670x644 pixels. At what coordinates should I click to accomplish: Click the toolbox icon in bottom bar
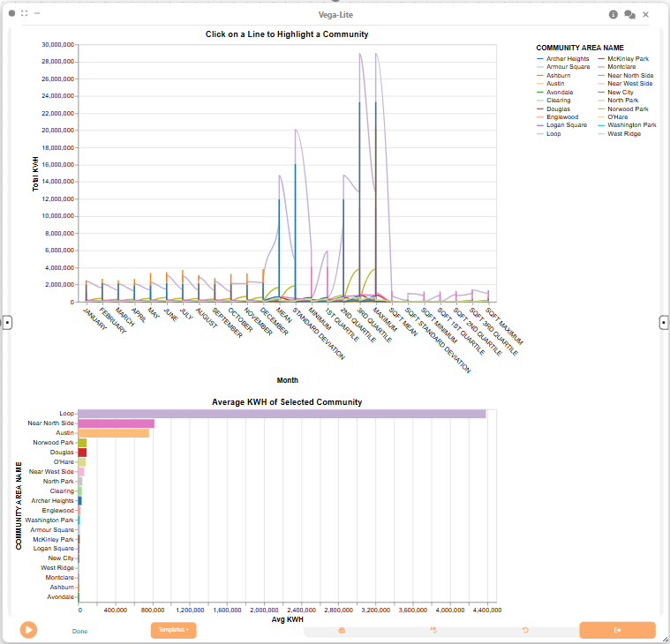coord(342,630)
